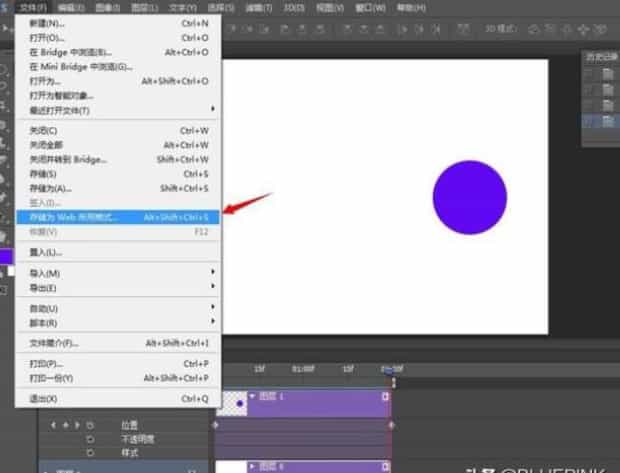The image size is (620, 473).
Task: Toggle 不透明度 stopwatch in timeline
Action: click(89, 439)
